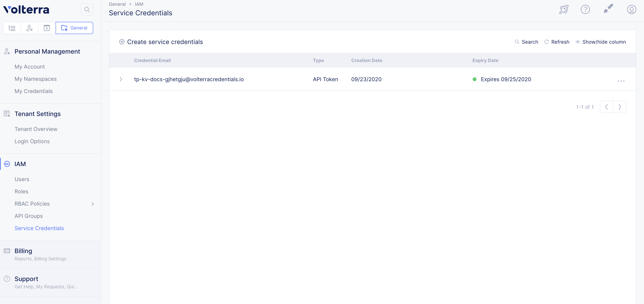Image resolution: width=644 pixels, height=304 pixels.
Task: Open the sidebar search magnifier
Action: (87, 10)
